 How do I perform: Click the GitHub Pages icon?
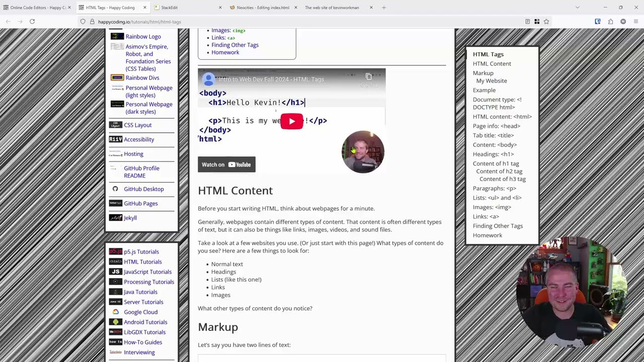(116, 204)
